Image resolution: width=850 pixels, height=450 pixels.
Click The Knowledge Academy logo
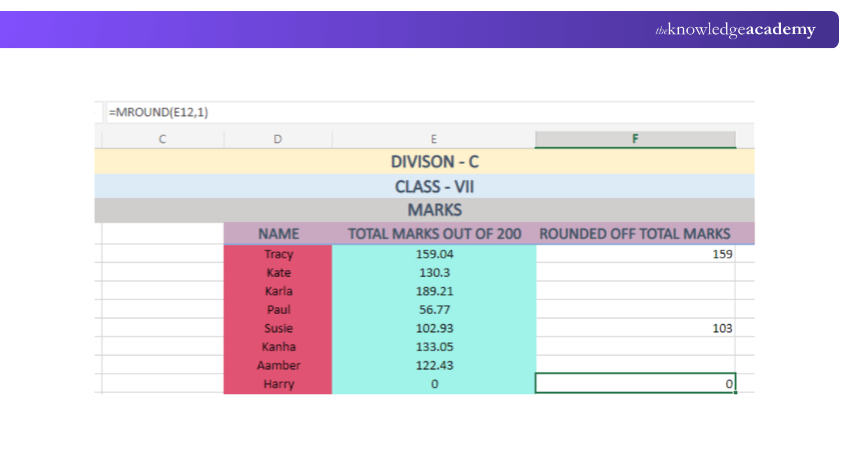click(735, 29)
